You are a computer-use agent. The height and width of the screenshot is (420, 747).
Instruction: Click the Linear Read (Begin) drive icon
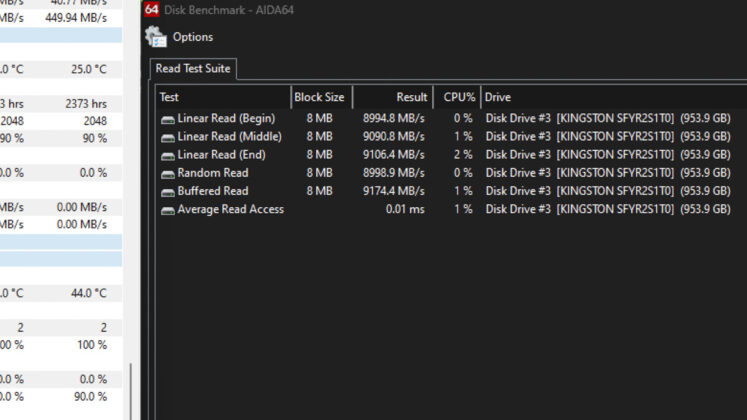168,120
